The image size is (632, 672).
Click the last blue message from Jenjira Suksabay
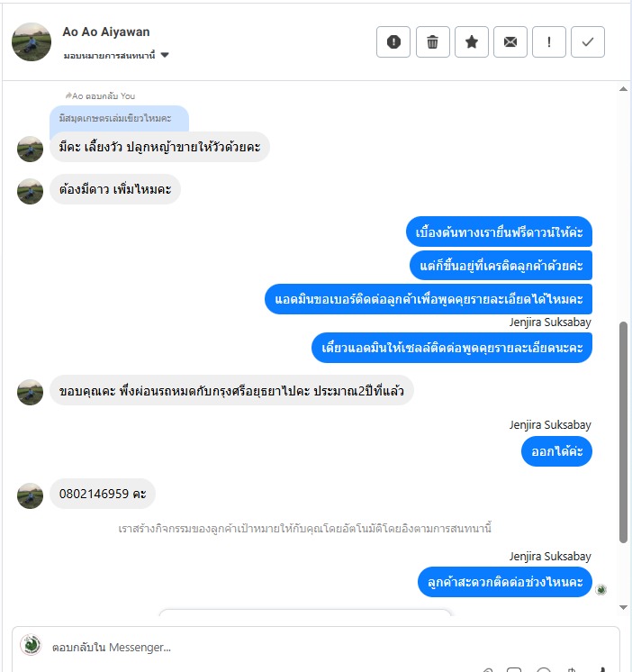pyautogui.click(x=505, y=582)
